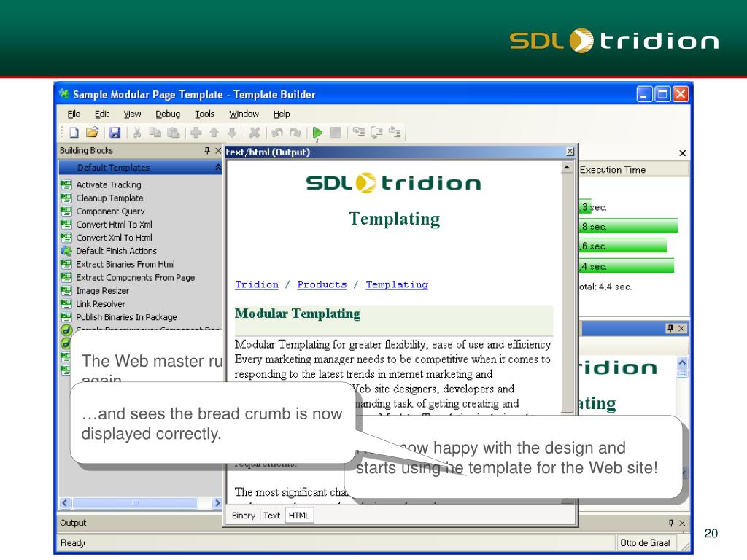This screenshot has width=747, height=560.
Task: Click the Redo toolbar icon
Action: tap(295, 133)
